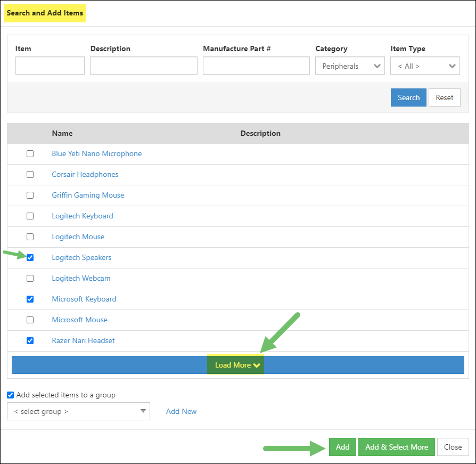The width and height of the screenshot is (476, 464).
Task: Click the Item search field
Action: 50,66
